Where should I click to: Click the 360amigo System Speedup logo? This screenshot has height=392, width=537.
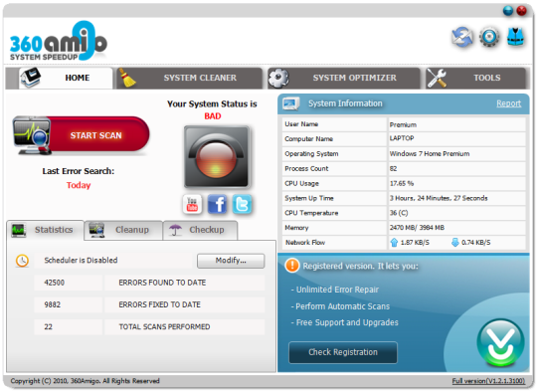(59, 41)
